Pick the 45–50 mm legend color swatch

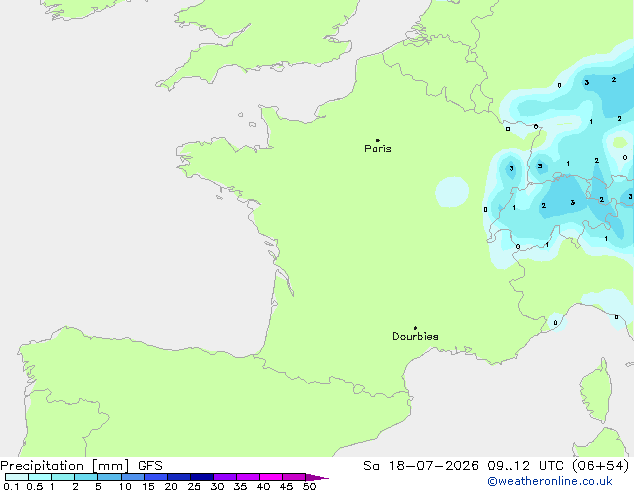coord(294,477)
